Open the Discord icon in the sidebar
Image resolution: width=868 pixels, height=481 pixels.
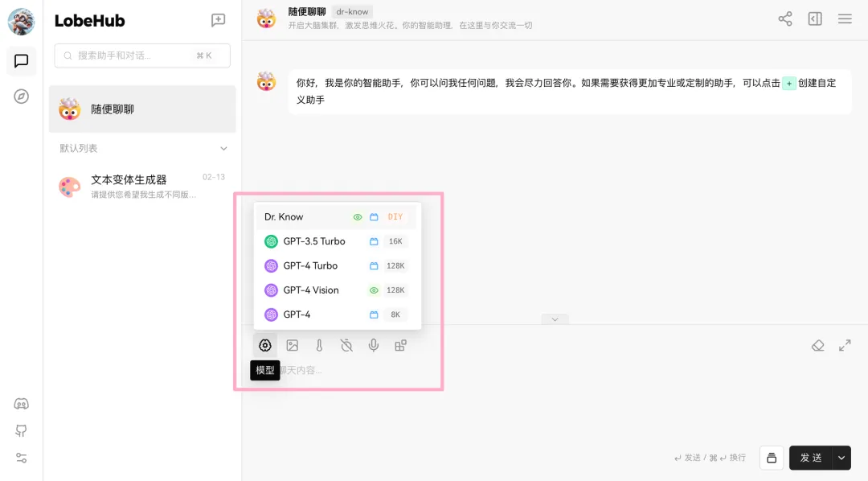point(21,404)
